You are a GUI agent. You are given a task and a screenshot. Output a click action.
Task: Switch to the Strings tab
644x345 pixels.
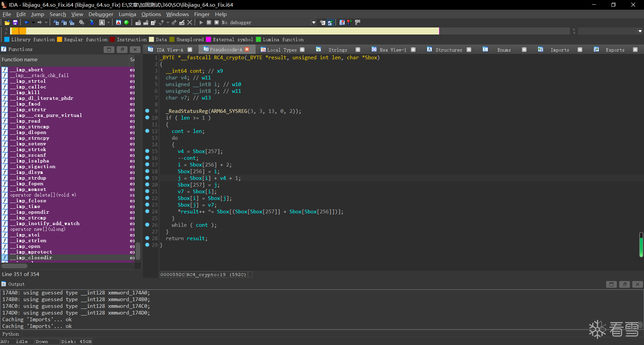[x=337, y=50]
